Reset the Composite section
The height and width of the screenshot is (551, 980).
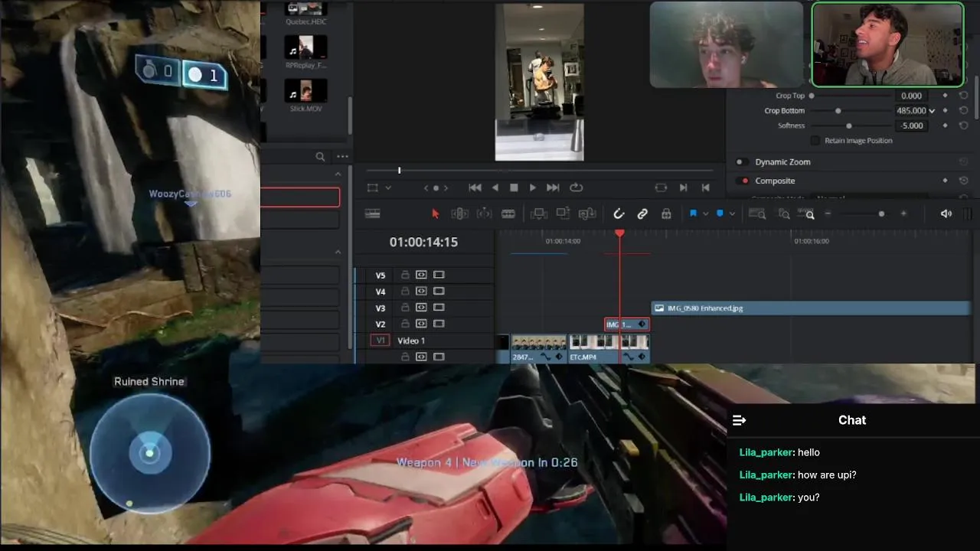[x=963, y=181]
